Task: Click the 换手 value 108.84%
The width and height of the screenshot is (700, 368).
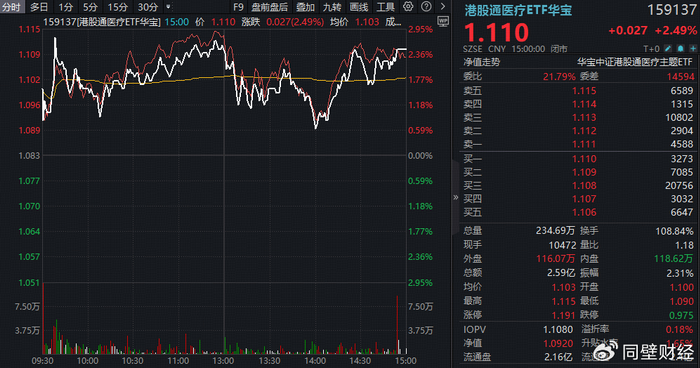Action: point(675,231)
